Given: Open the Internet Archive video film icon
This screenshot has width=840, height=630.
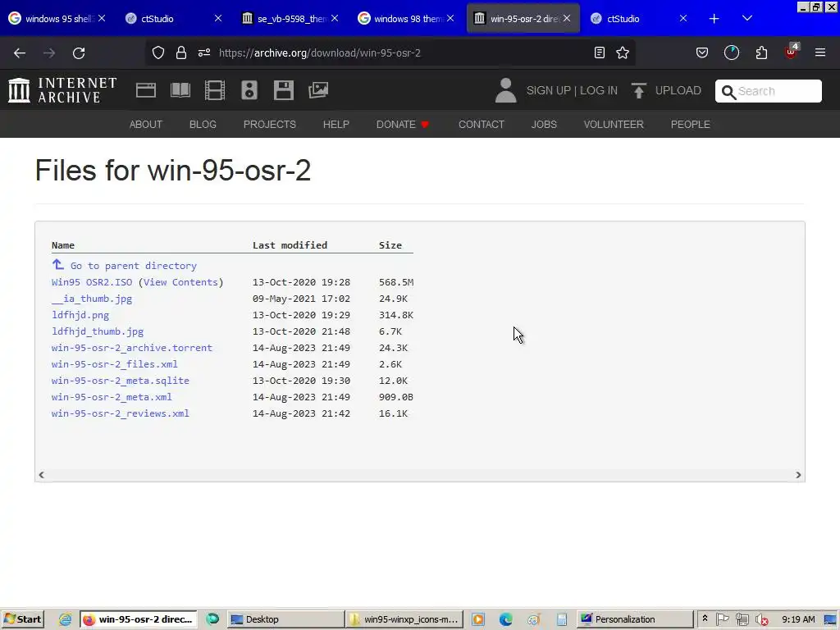Looking at the screenshot, I should tap(215, 90).
